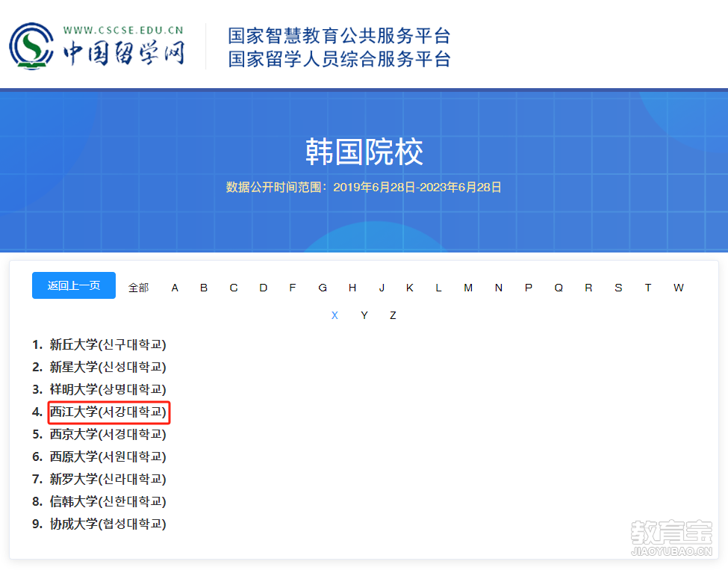
Task: Filter schools by letter B
Action: click(x=204, y=288)
